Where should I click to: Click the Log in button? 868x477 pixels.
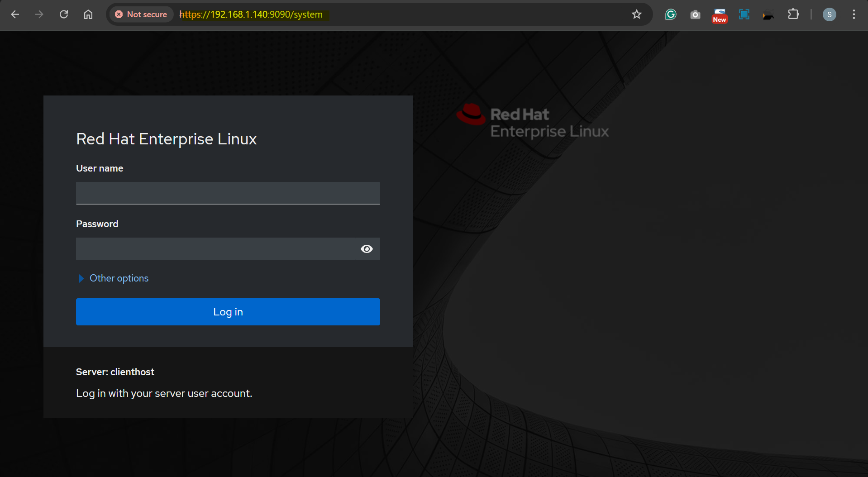point(228,312)
